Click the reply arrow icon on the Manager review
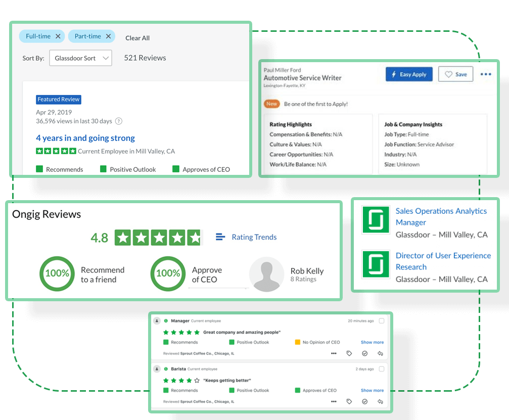The height and width of the screenshot is (420, 509). [x=381, y=353]
